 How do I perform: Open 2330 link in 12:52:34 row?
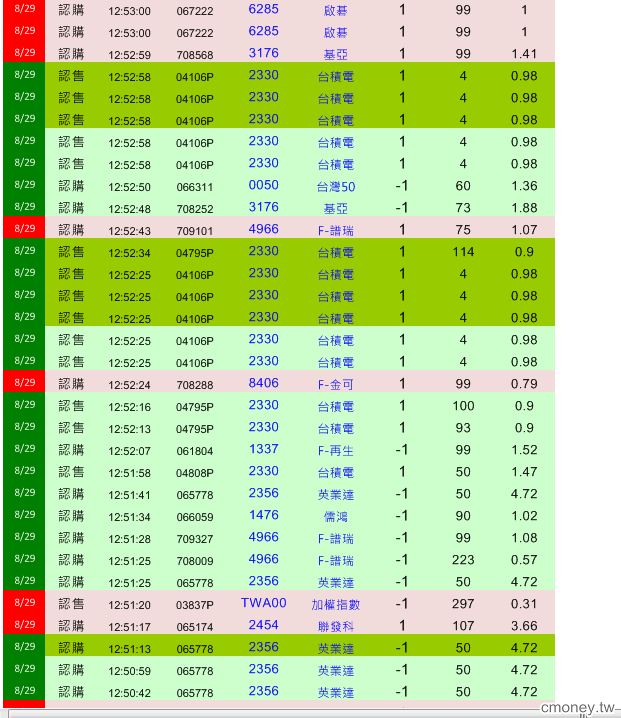(x=263, y=251)
